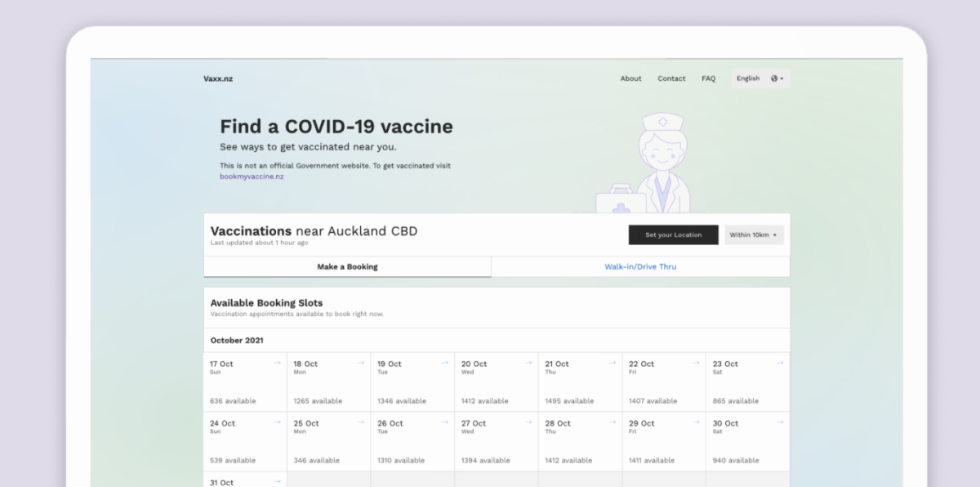Select the 19 Oct date label
980x487 pixels.
pos(390,364)
